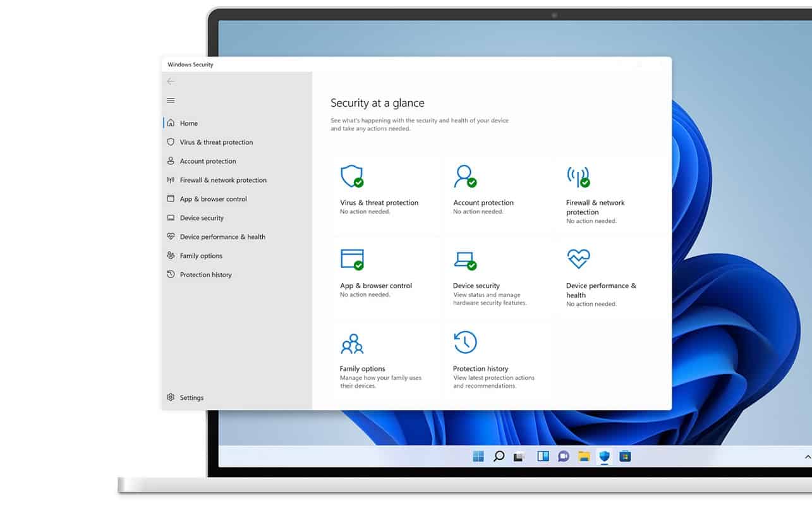
Task: Show hidden system tray icons chevron
Action: pyautogui.click(x=807, y=456)
